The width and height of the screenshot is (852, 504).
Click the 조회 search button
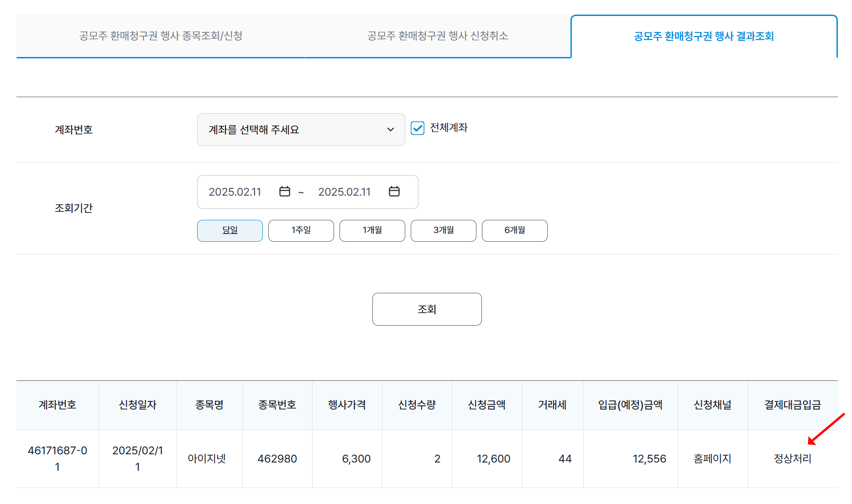427,309
